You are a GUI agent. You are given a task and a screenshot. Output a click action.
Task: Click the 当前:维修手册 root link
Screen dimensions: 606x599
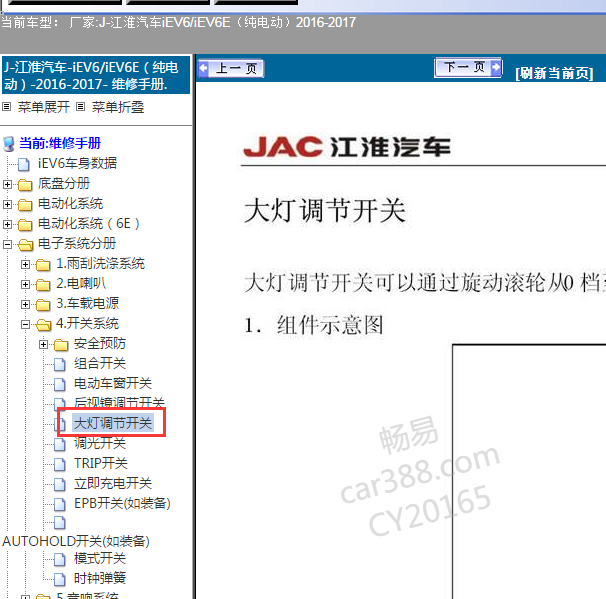(60, 143)
